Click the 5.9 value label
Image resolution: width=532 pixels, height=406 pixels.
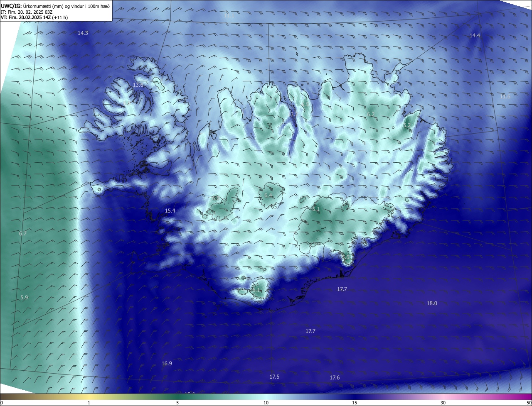coord(24,297)
